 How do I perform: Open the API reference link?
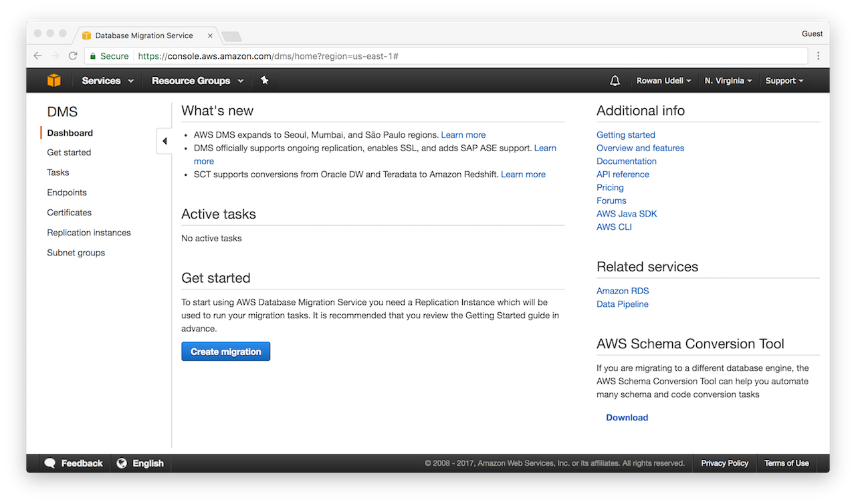point(623,174)
